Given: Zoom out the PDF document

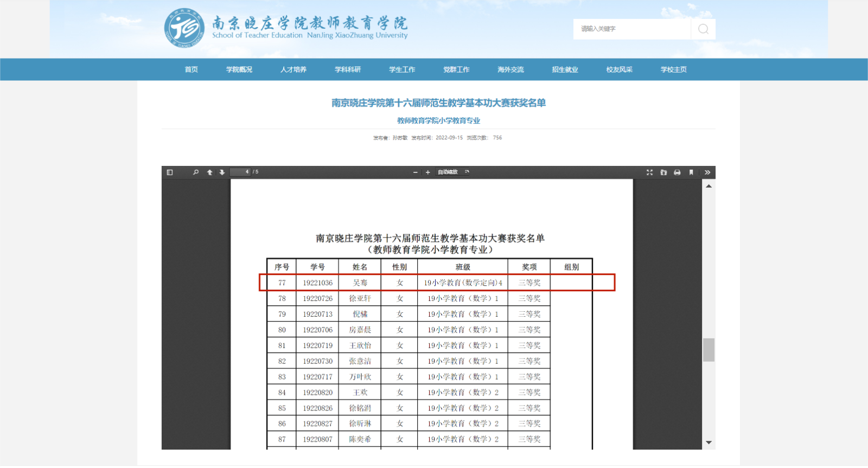Looking at the screenshot, I should [x=416, y=172].
